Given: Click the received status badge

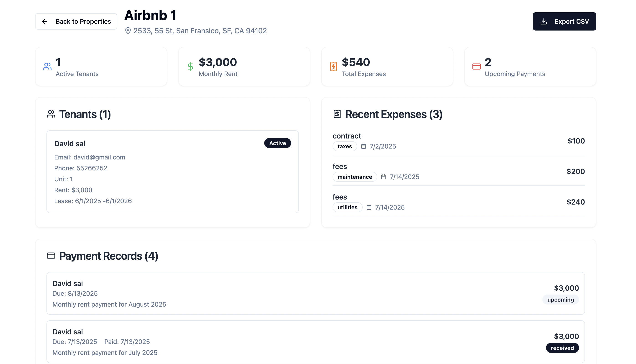Looking at the screenshot, I should [562, 348].
